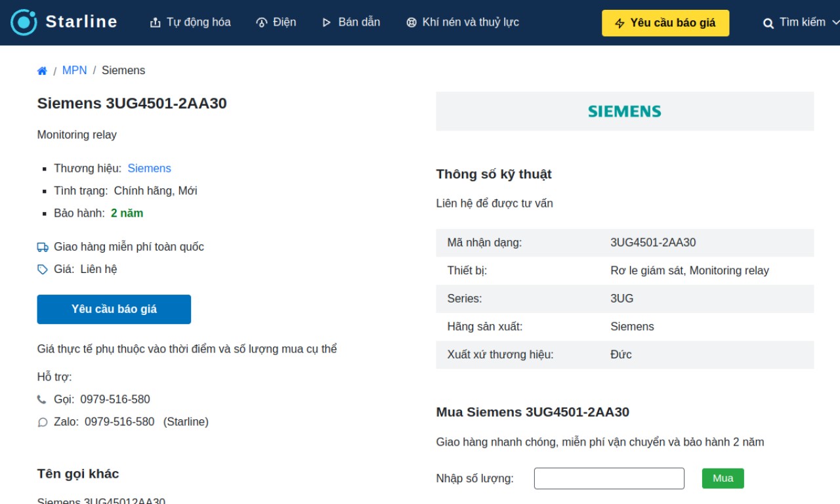The width and height of the screenshot is (840, 504).
Task: Open the Tự động hóa menu
Action: point(190,22)
